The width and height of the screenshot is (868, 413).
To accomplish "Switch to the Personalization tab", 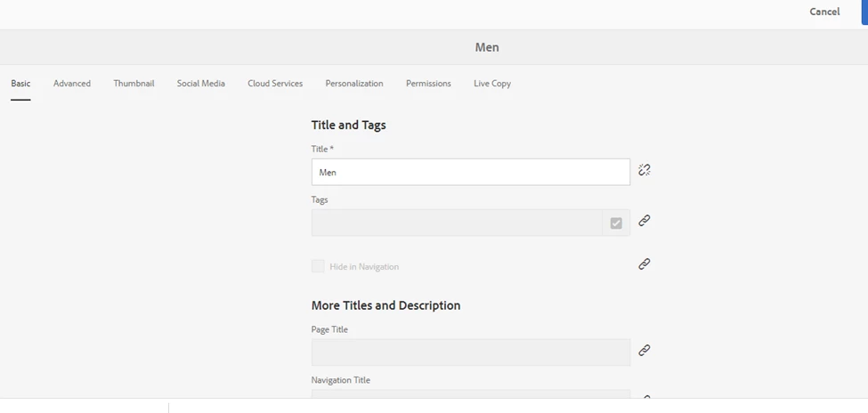I will click(x=354, y=84).
